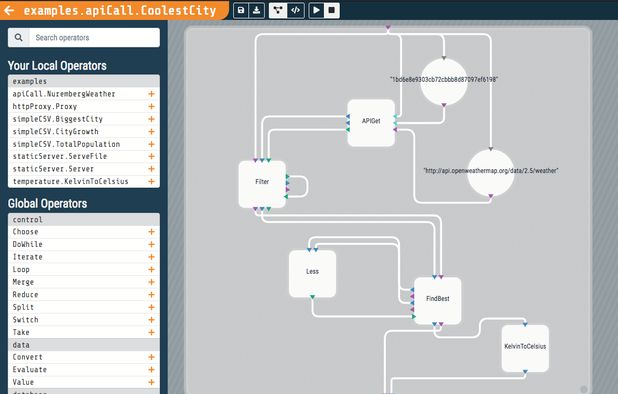618x394 pixels.
Task: Select the DoWhile operator row
Action: [x=84, y=244]
